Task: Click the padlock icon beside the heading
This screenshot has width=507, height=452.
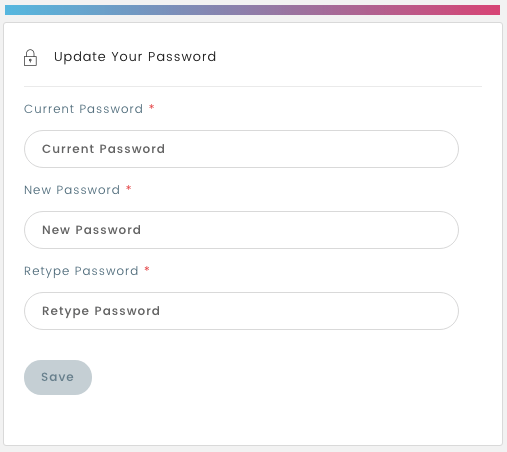Action: click(30, 58)
